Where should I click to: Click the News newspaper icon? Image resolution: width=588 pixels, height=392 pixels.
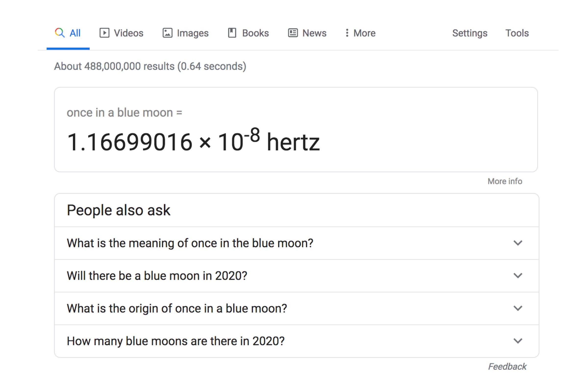click(x=293, y=33)
